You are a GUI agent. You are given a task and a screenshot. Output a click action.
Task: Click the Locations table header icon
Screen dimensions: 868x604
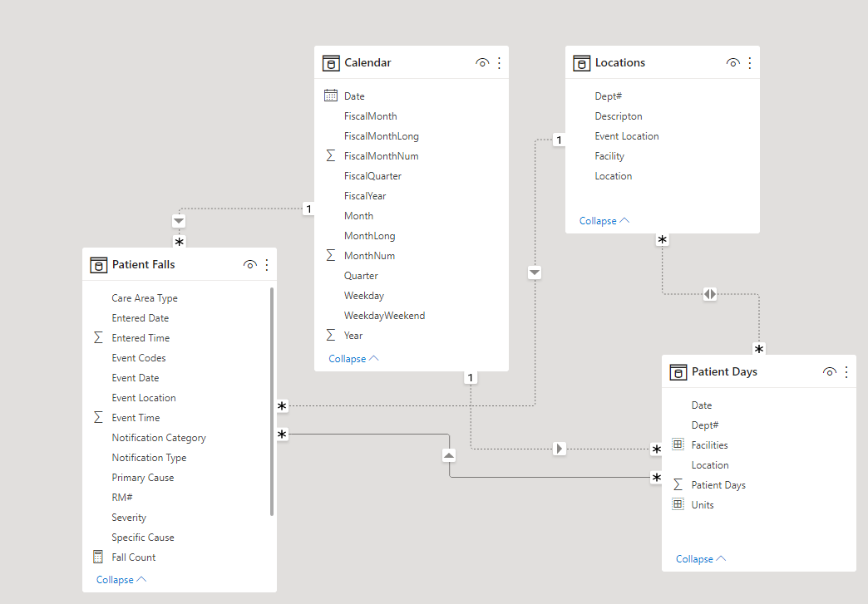click(582, 63)
